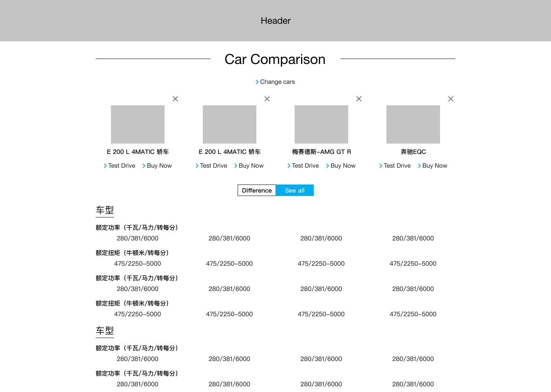Remove 梅赛德斯-AMG GT R with its X icon
The width and height of the screenshot is (551, 392).
359,99
